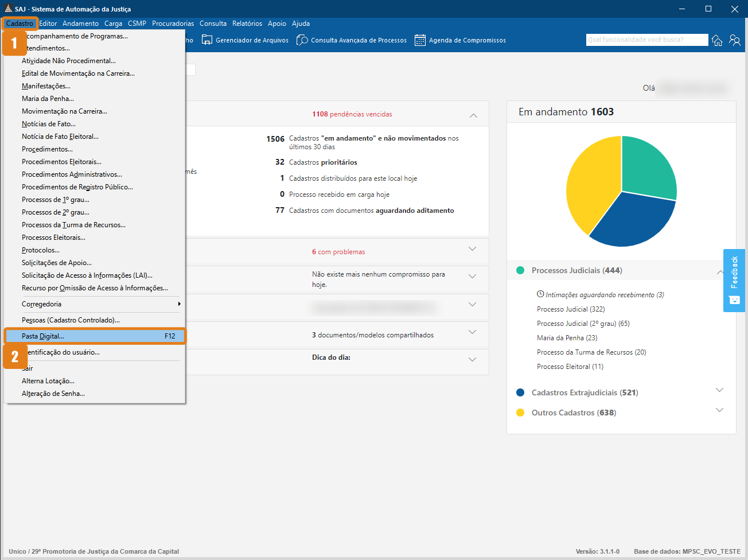
Task: Select Solicitações de Apoio menu entry
Action: tap(95, 263)
